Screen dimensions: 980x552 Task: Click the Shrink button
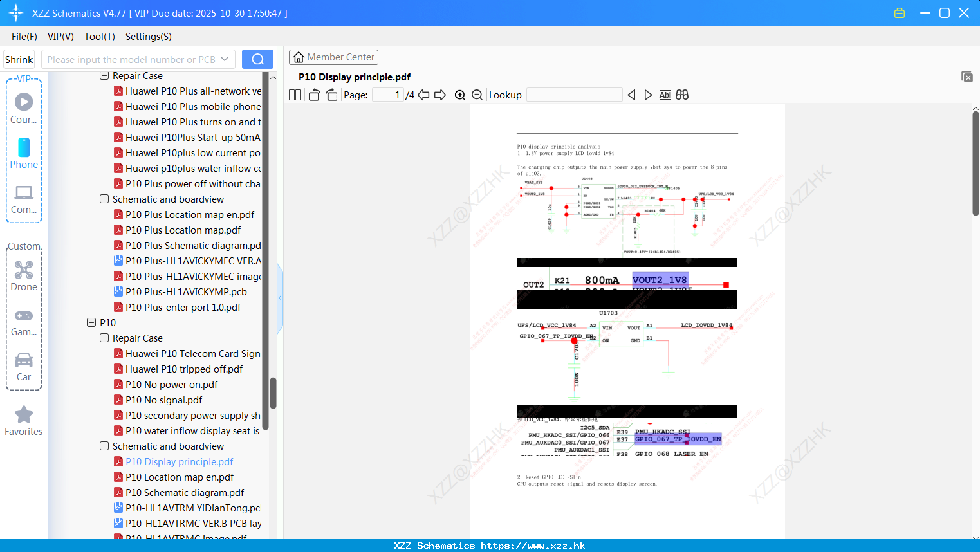point(19,59)
